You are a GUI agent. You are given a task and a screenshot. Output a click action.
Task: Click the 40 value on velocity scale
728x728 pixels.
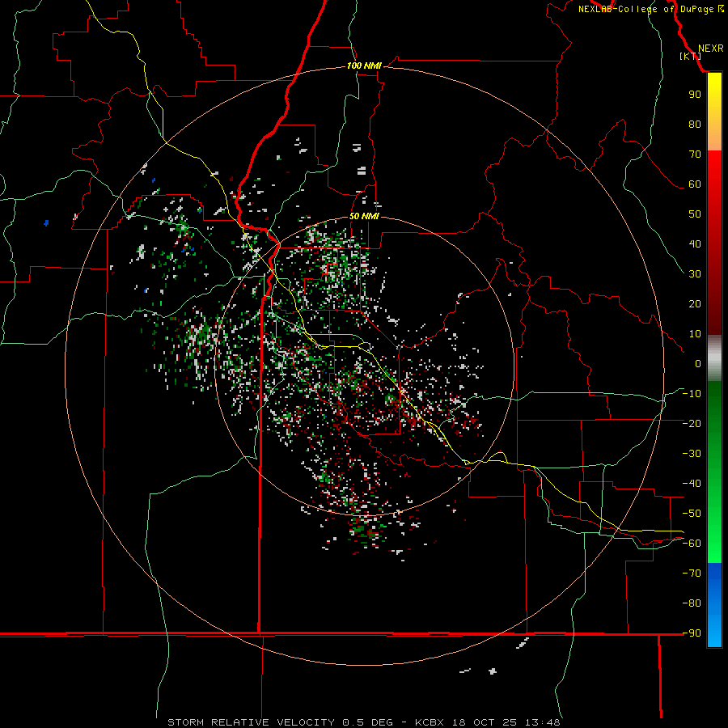pyautogui.click(x=695, y=244)
